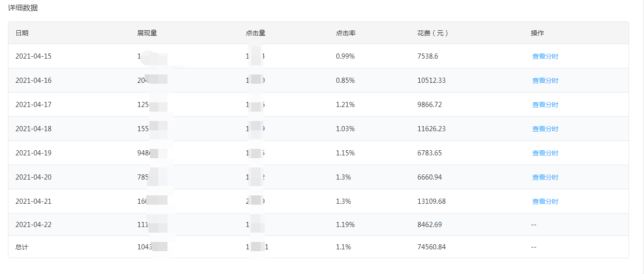The height and width of the screenshot is (274, 644).
Task: View hourly breakdown for 2021-04-17
Action: pos(545,105)
